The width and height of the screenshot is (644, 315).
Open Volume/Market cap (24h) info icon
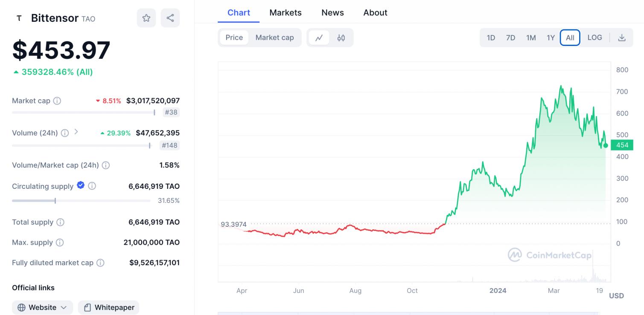[x=106, y=165]
